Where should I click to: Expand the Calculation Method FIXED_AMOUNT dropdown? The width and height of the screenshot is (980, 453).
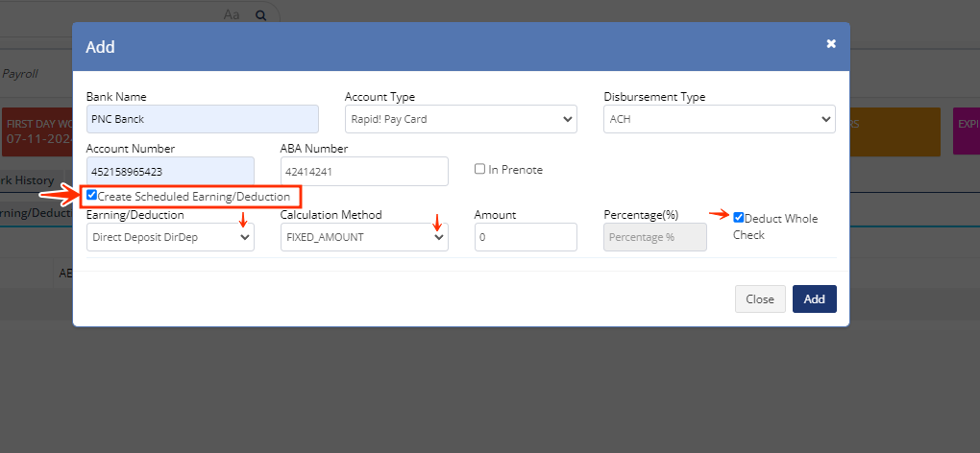[x=364, y=237]
